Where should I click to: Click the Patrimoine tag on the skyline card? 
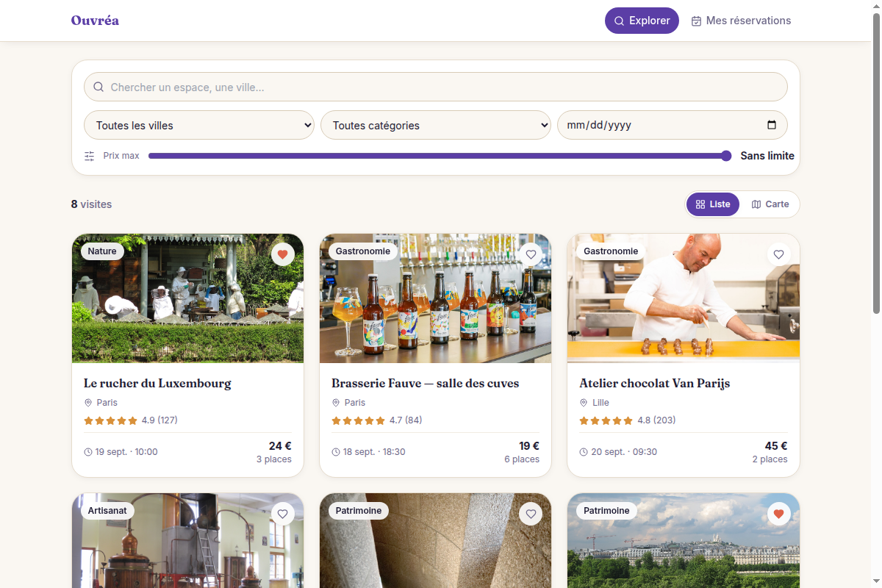606,511
